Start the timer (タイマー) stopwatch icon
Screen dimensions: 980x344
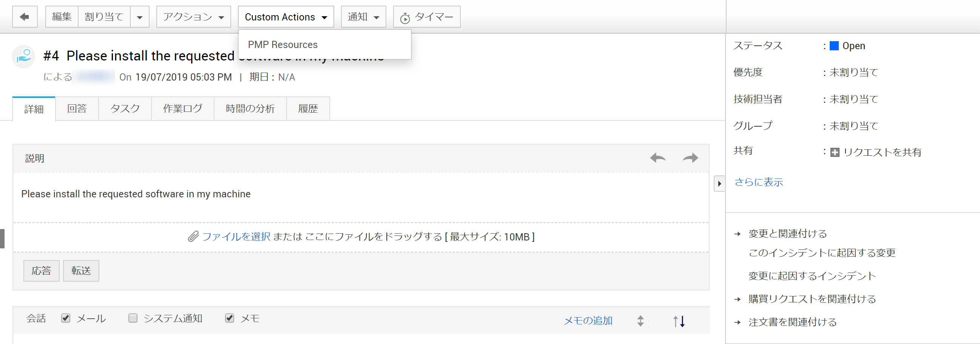(x=405, y=18)
